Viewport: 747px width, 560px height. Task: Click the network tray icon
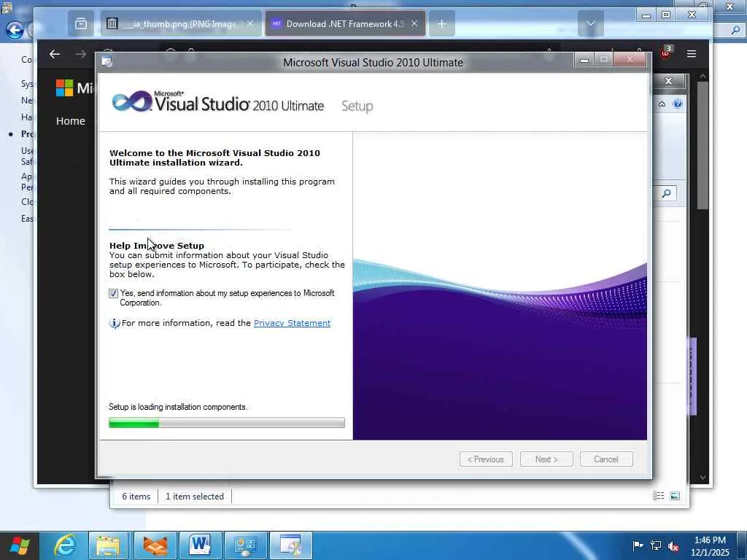tap(656, 545)
